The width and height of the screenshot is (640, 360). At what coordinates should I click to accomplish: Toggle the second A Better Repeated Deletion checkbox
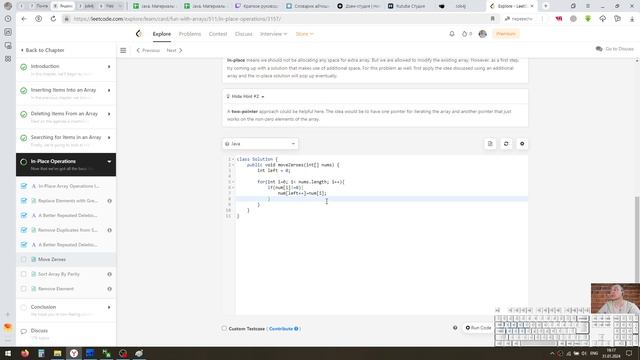coord(24,245)
